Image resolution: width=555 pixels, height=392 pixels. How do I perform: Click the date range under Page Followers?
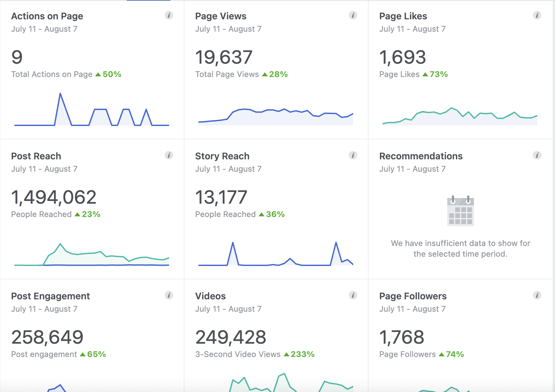(413, 309)
